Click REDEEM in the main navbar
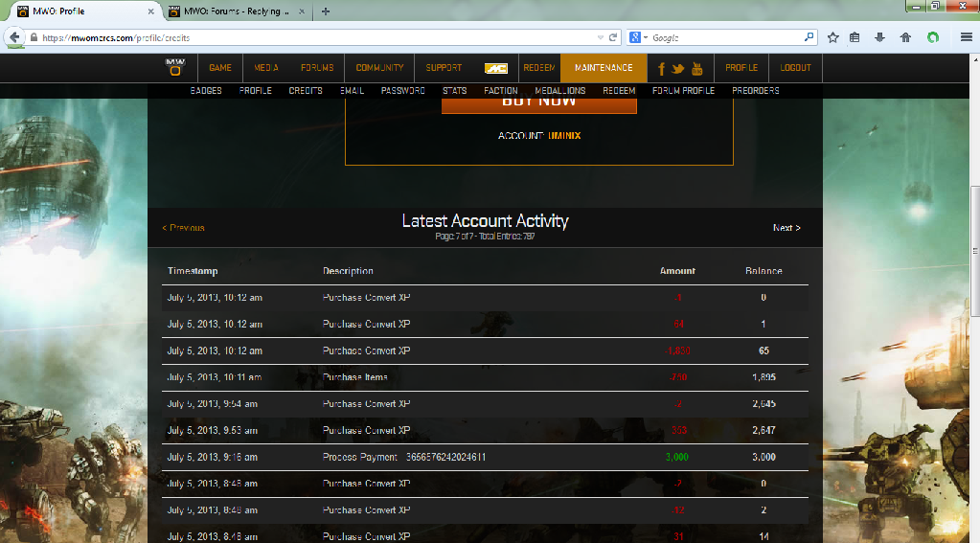Screen dimensions: 980x543 pyautogui.click(x=538, y=67)
